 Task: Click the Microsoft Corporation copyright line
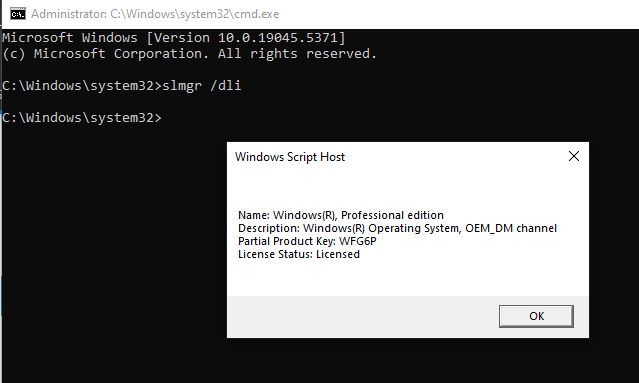[189, 54]
